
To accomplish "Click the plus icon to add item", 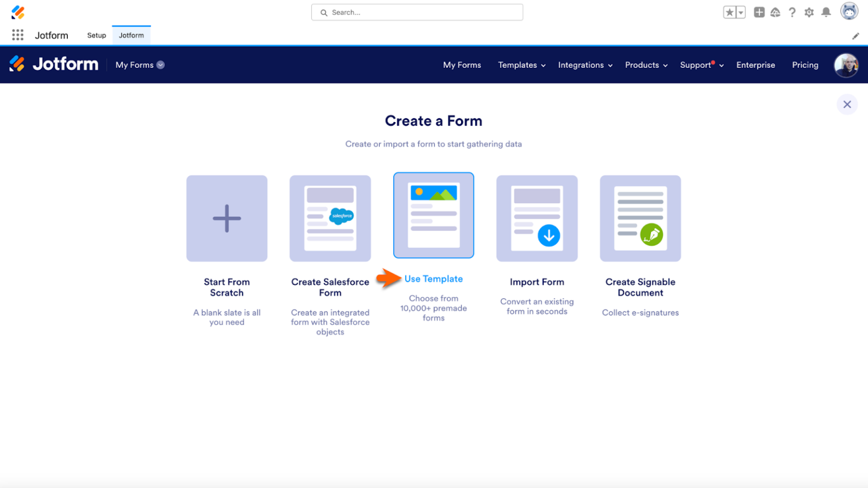I will click(759, 12).
